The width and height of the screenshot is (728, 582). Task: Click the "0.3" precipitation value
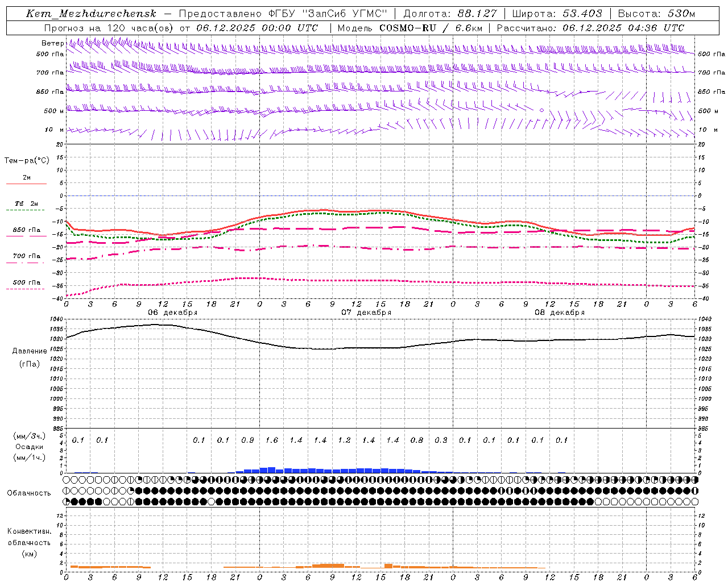(x=441, y=440)
